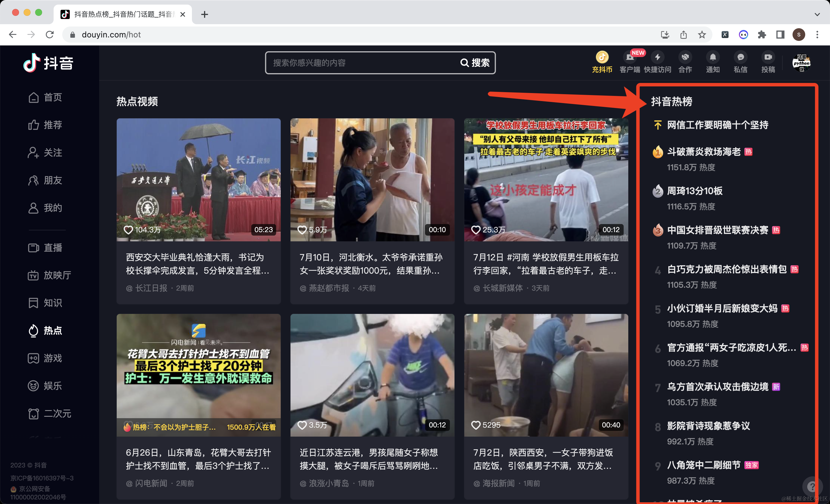The width and height of the screenshot is (830, 504).
Task: Toggle the browser side panel icon
Action: point(780,35)
